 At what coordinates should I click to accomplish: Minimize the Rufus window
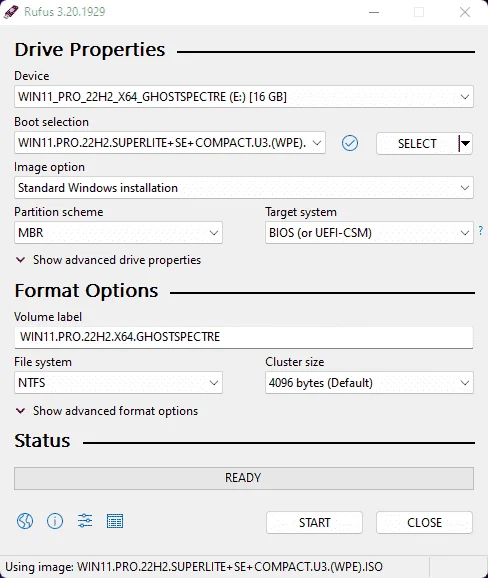pos(374,12)
